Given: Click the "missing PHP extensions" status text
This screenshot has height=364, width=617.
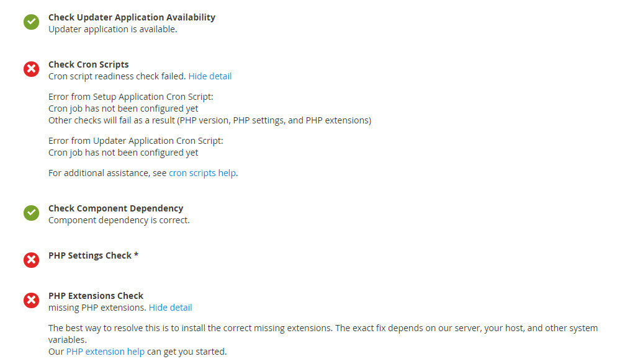Looking at the screenshot, I should (97, 308).
